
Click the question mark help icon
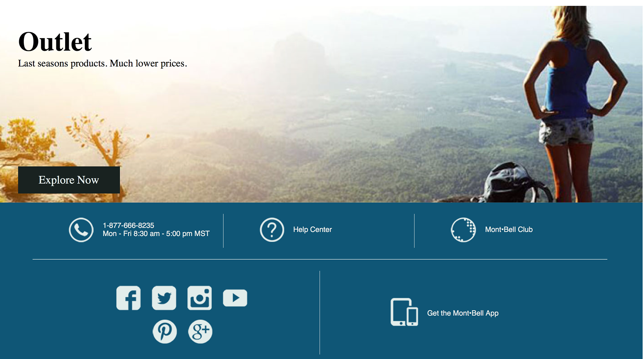tap(272, 230)
